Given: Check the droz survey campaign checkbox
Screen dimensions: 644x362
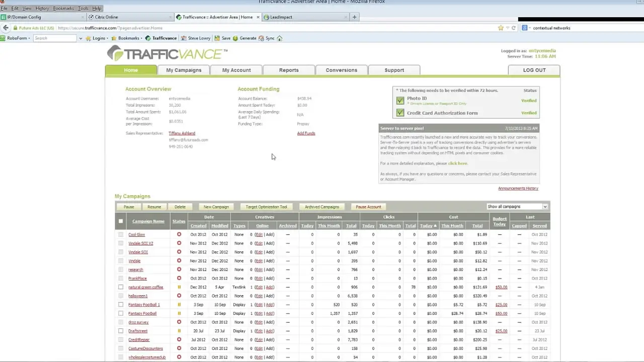Looking at the screenshot, I should 120,322.
